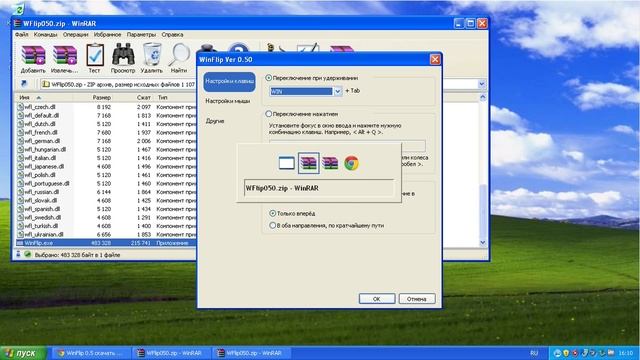Click the Извлечь (Extract) toolbar icon
Image resolution: width=640 pixels, height=360 pixels.
tap(64, 55)
